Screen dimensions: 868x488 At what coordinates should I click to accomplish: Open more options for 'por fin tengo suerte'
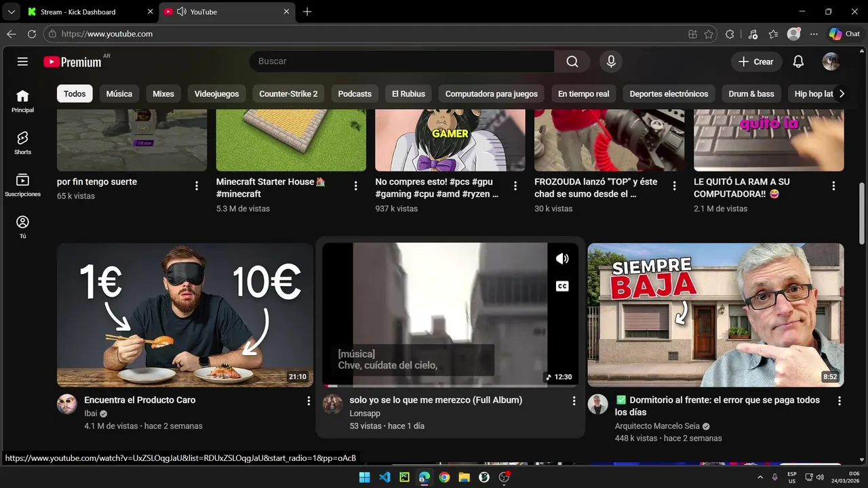[197, 186]
